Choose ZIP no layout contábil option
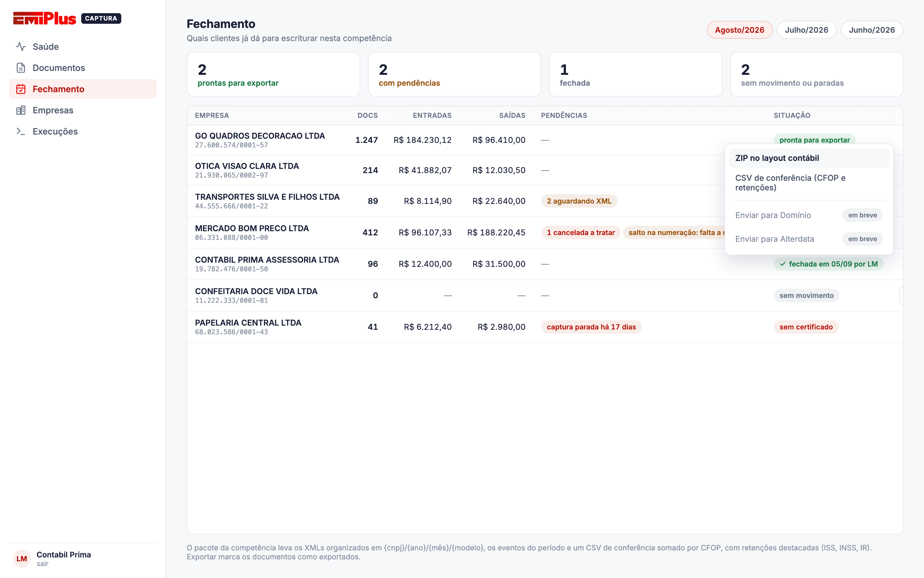This screenshot has height=578, width=924. [x=809, y=158]
